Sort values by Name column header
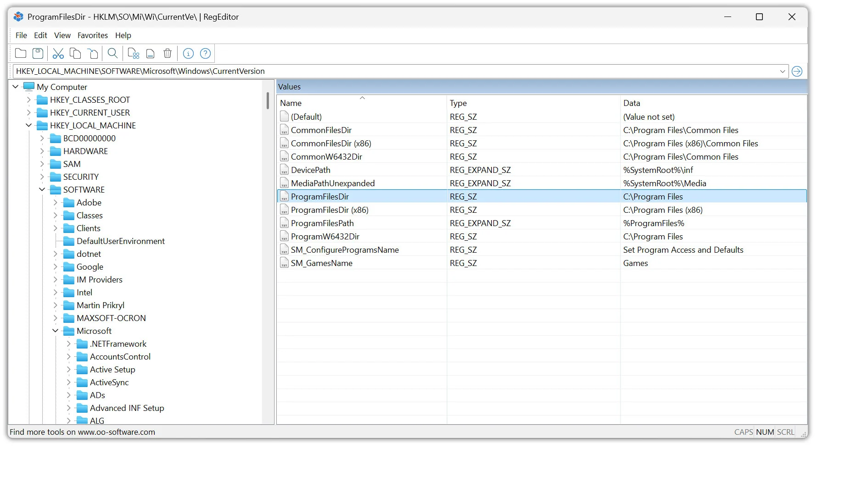Screen dimensions: 856x504 click(362, 103)
